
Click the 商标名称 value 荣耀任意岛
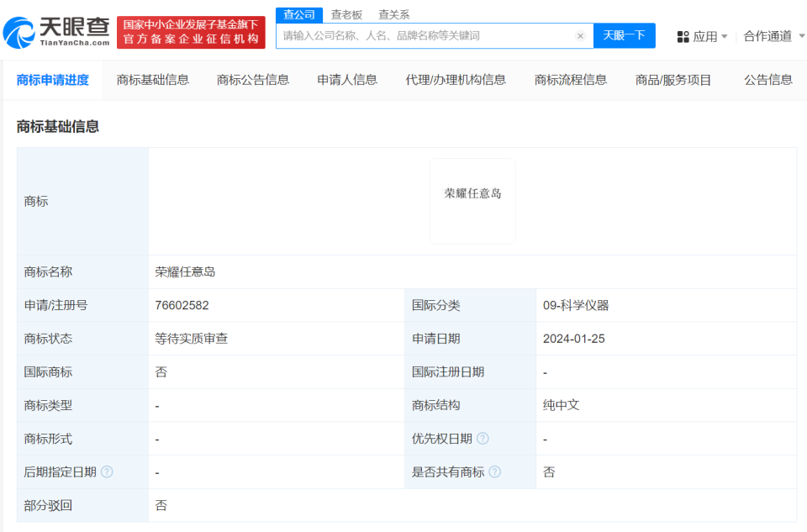(185, 271)
